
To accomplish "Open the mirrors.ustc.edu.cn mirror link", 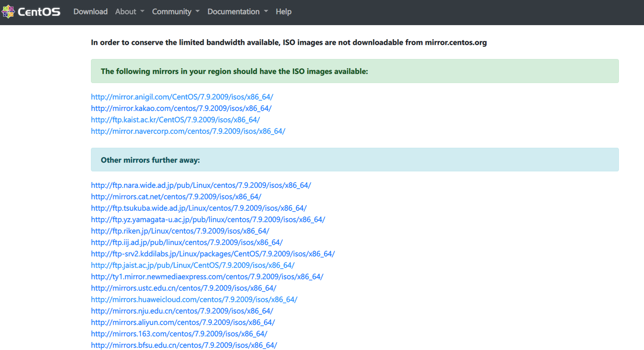I will (183, 288).
